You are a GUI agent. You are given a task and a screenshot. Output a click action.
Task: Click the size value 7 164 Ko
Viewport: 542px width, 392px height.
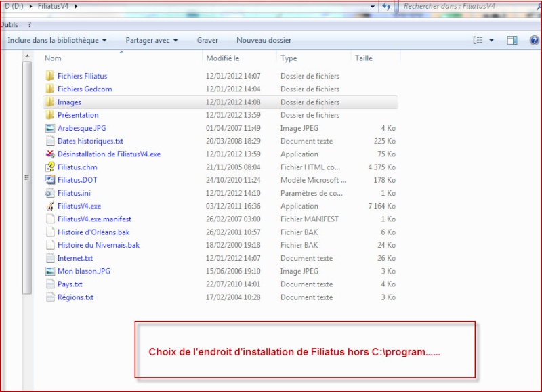pos(381,206)
